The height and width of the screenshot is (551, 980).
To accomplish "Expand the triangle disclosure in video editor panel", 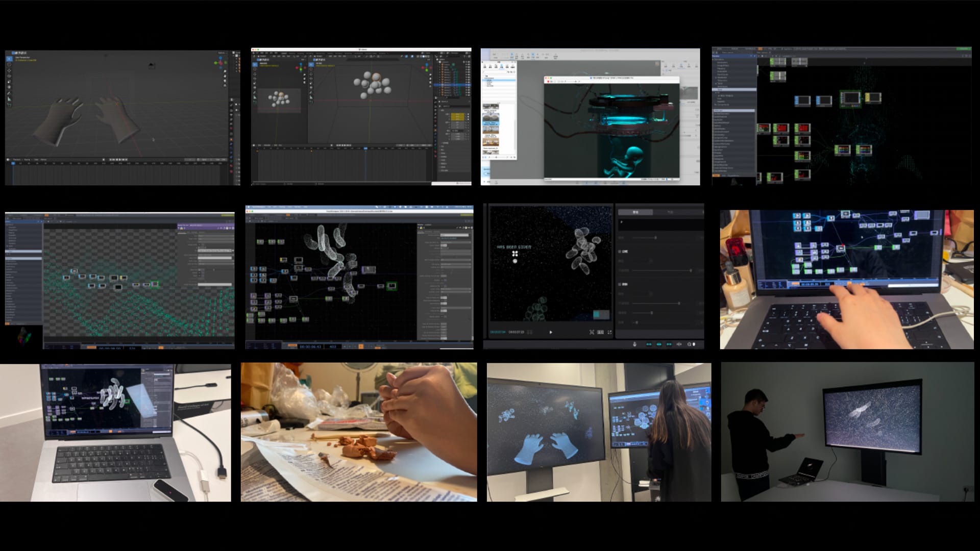I will pos(622,222).
